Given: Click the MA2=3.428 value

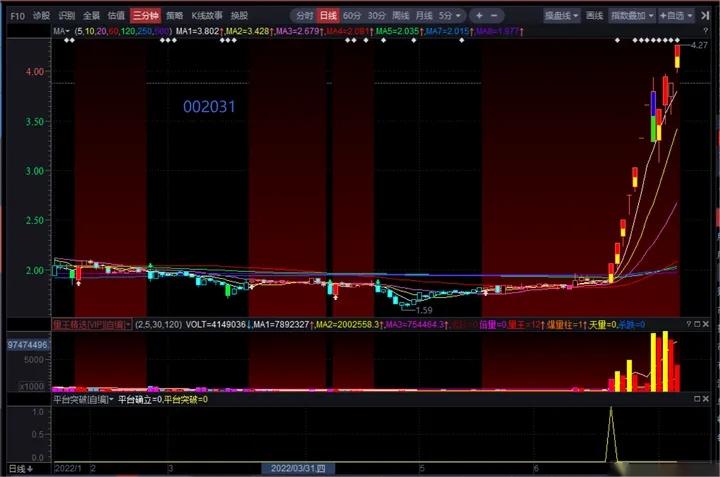Looking at the screenshot, I should 248,31.
